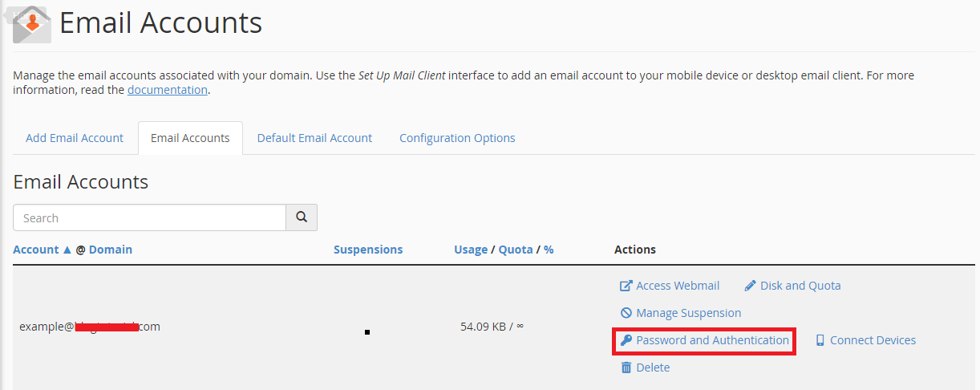Open the documentation link
The height and width of the screenshot is (390, 980).
[x=167, y=90]
